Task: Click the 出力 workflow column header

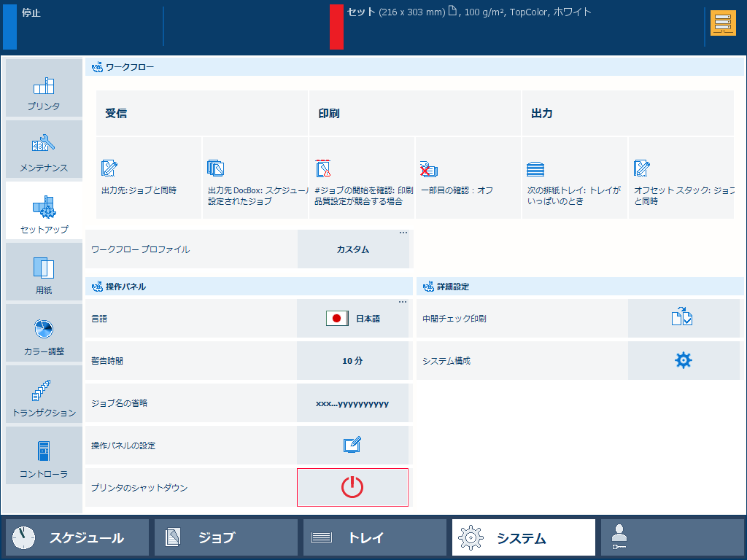Action: point(628,113)
